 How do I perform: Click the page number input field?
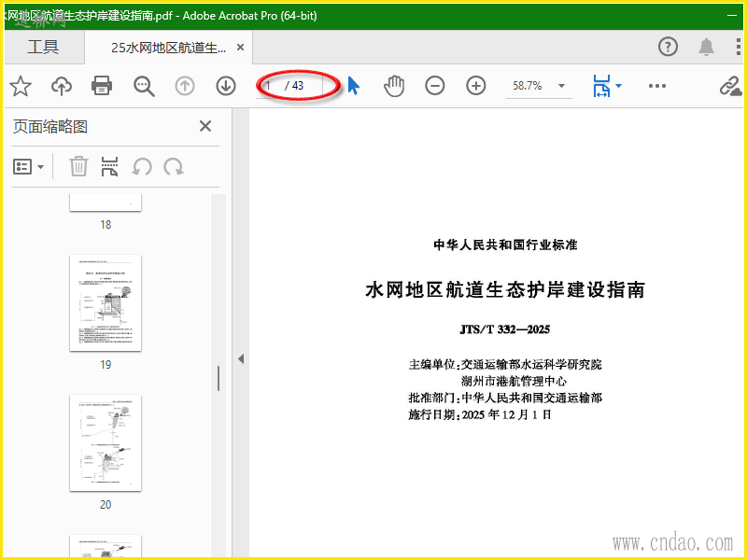(270, 86)
